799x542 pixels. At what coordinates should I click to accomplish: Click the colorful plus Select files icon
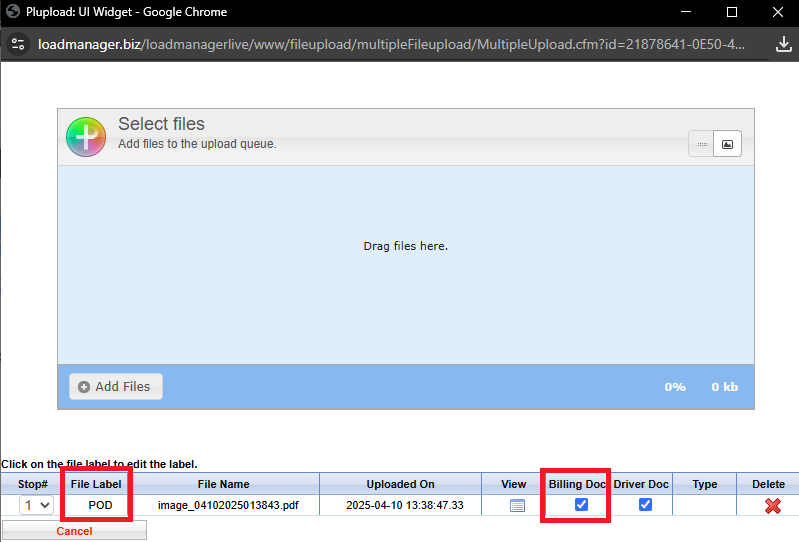pyautogui.click(x=86, y=136)
